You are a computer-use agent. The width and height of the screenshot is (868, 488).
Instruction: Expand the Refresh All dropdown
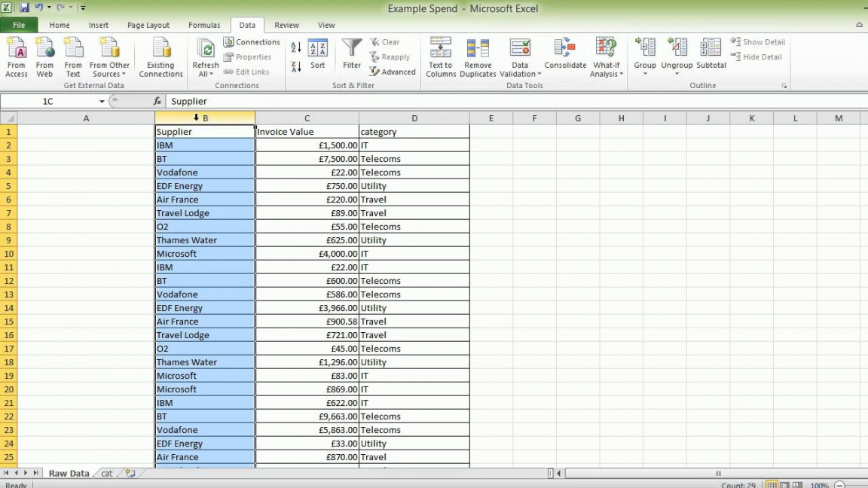click(206, 74)
